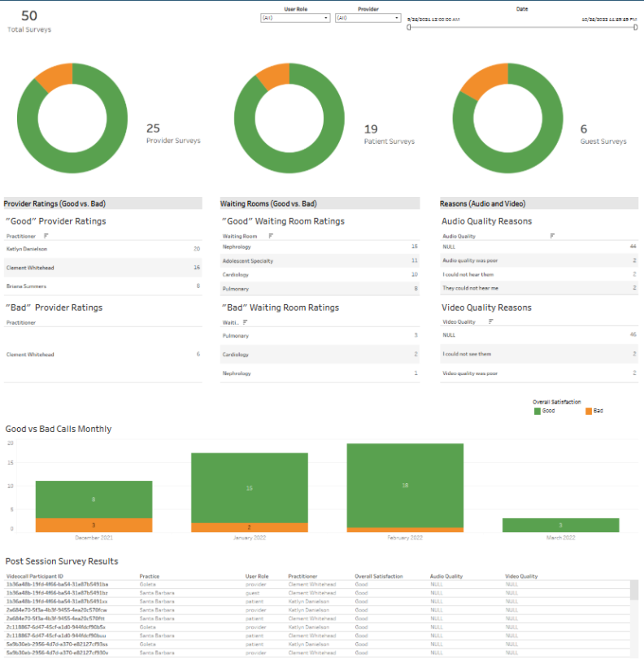This screenshot has width=644, height=659.
Task: Open the User Role filter dropdown
Action: (294, 17)
